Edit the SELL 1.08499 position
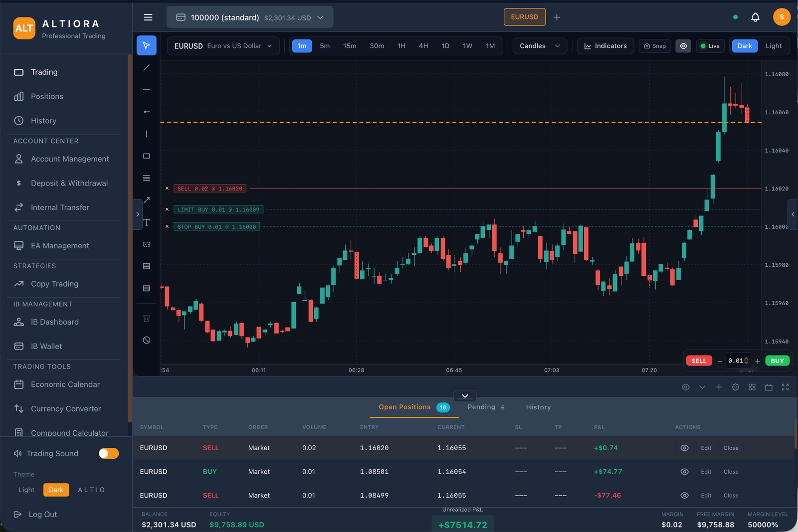 (706, 495)
